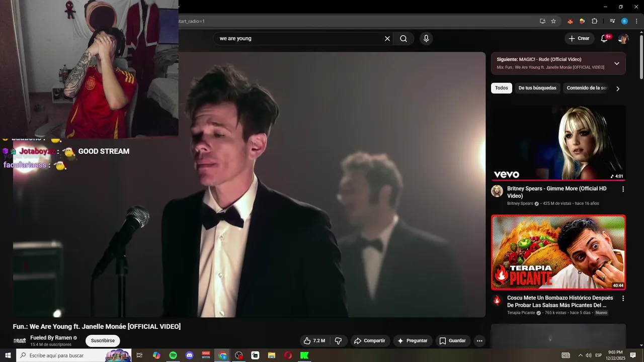The width and height of the screenshot is (644, 362).
Task: Click the install app icon in address bar
Action: point(542,21)
